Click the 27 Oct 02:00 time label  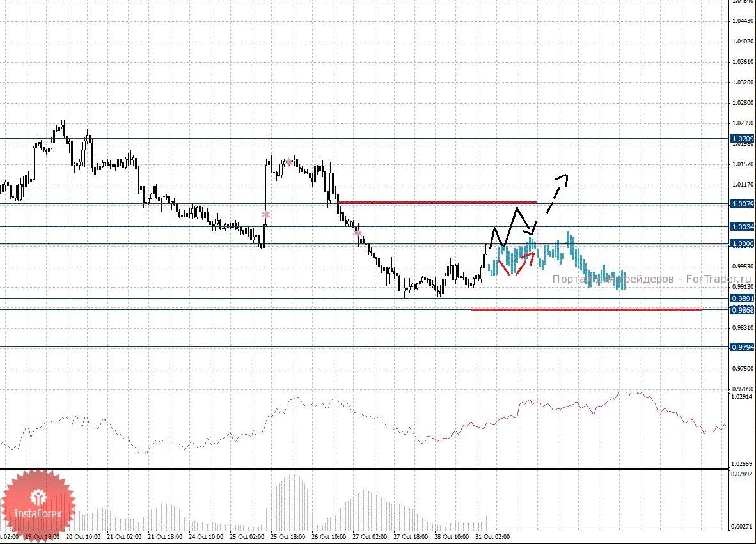pos(370,537)
